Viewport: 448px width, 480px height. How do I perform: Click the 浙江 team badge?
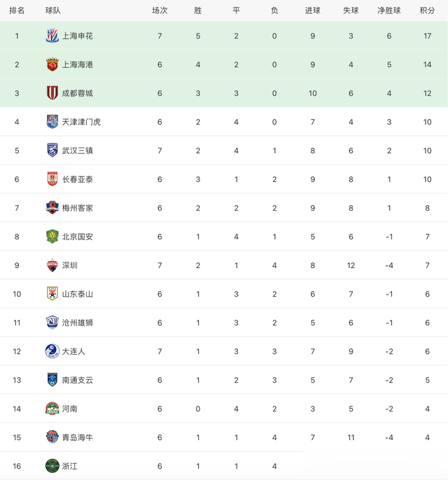point(52,465)
